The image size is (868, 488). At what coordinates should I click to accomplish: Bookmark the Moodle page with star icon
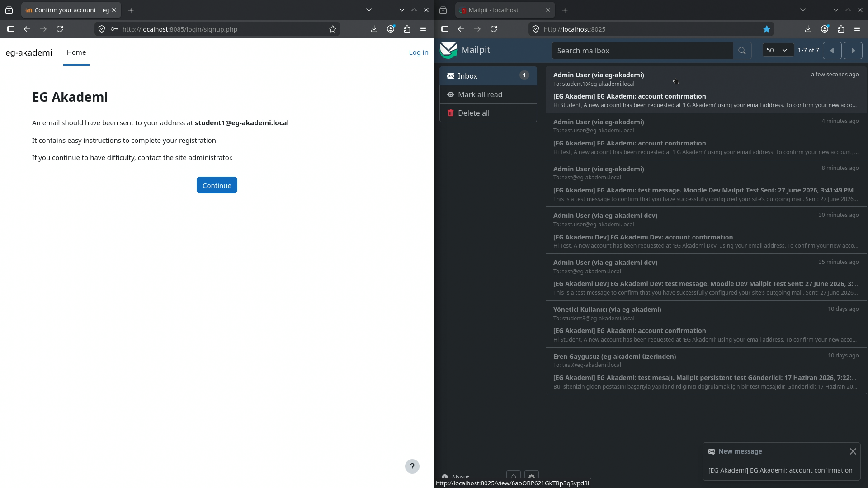(x=333, y=29)
